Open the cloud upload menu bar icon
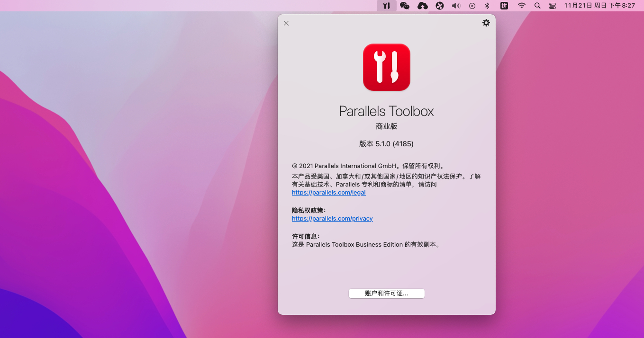Image resolution: width=644 pixels, height=338 pixels. pyautogui.click(x=422, y=6)
